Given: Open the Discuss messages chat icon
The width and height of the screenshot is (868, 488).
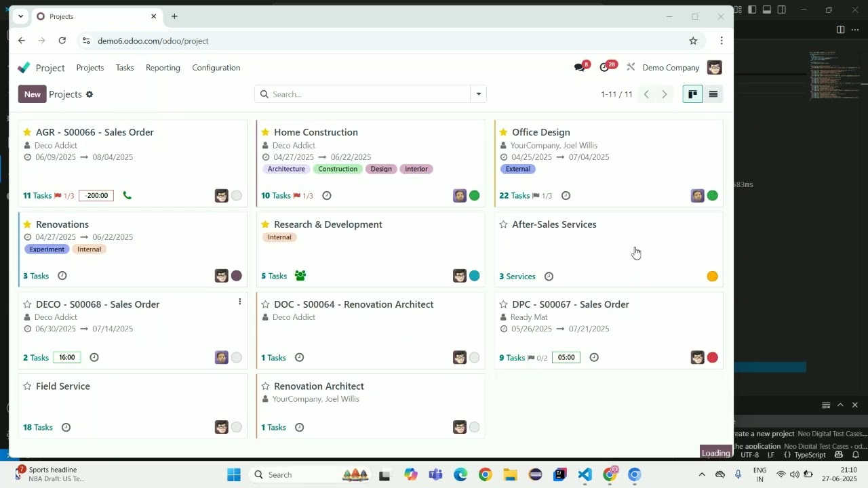Looking at the screenshot, I should coord(580,68).
